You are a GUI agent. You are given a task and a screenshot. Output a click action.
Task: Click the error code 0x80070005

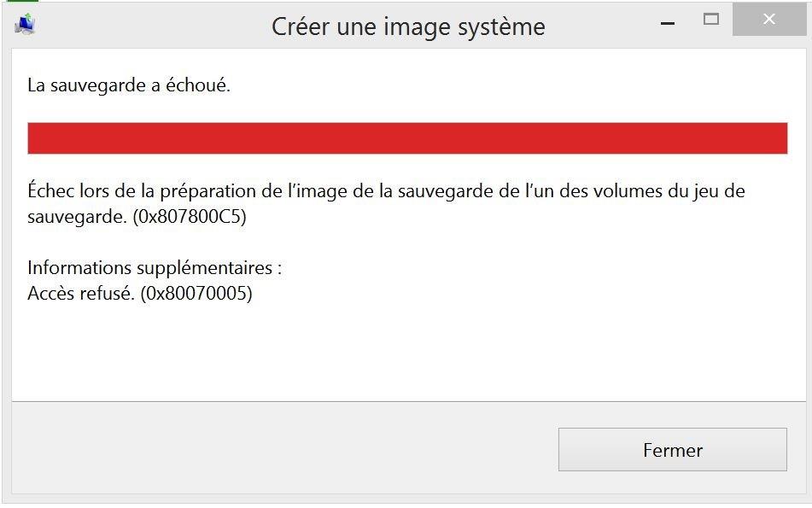pos(196,294)
